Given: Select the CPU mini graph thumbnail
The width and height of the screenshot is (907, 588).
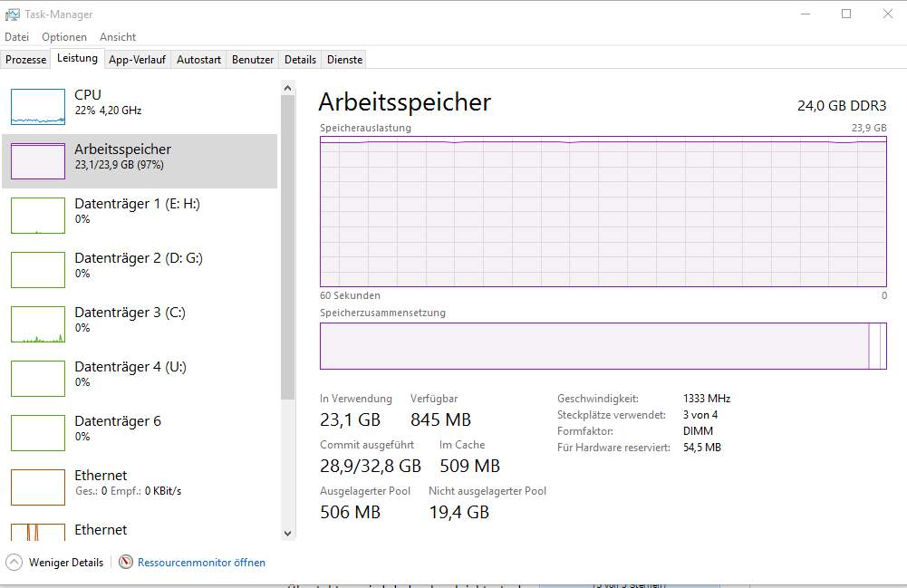Looking at the screenshot, I should tap(38, 107).
